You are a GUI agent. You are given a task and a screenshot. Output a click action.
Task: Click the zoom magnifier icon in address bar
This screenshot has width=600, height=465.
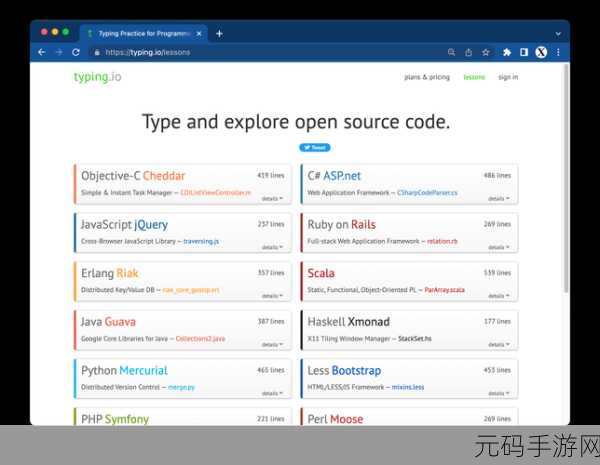[452, 52]
